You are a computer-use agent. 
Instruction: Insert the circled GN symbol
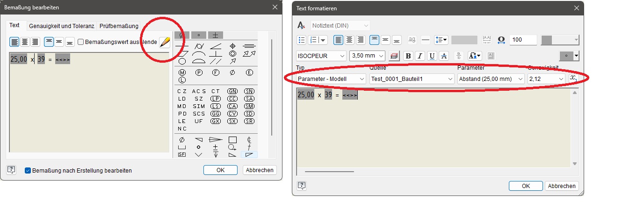click(x=232, y=91)
